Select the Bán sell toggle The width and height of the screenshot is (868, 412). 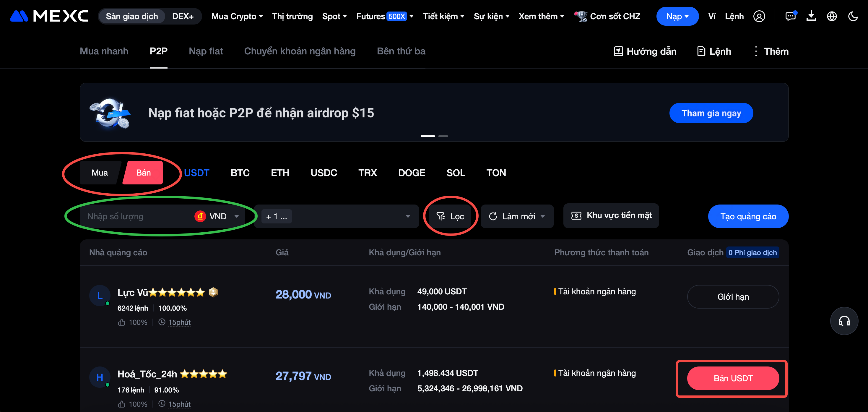click(143, 173)
